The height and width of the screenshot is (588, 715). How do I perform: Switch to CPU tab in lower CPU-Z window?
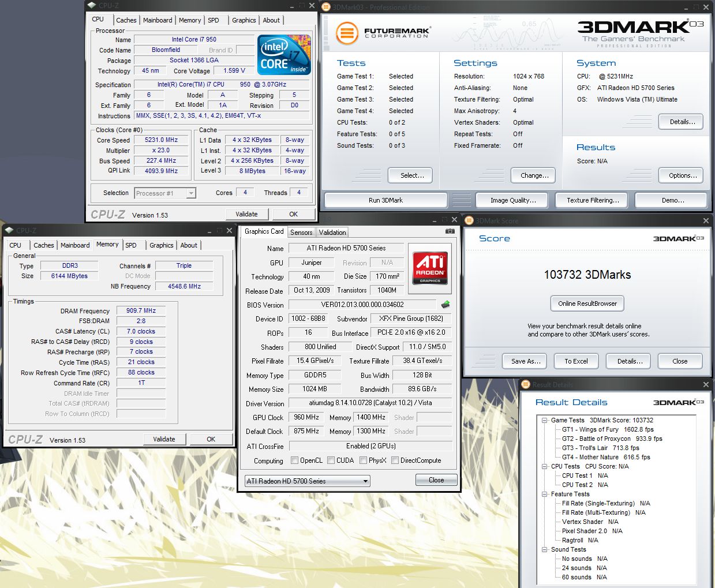16,245
